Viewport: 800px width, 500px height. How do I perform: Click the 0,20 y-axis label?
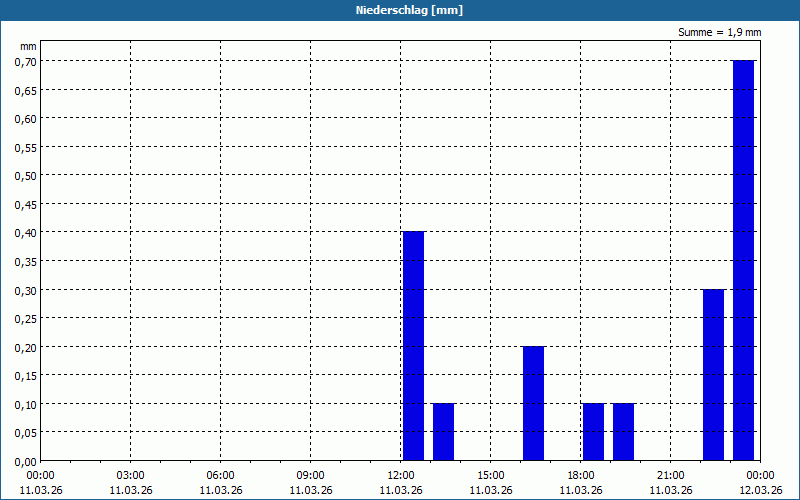click(x=26, y=348)
